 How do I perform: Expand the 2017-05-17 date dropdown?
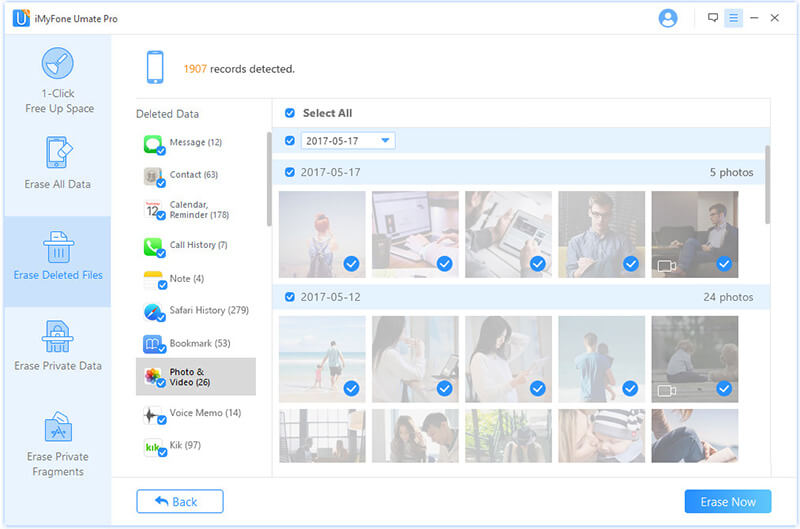(x=385, y=141)
